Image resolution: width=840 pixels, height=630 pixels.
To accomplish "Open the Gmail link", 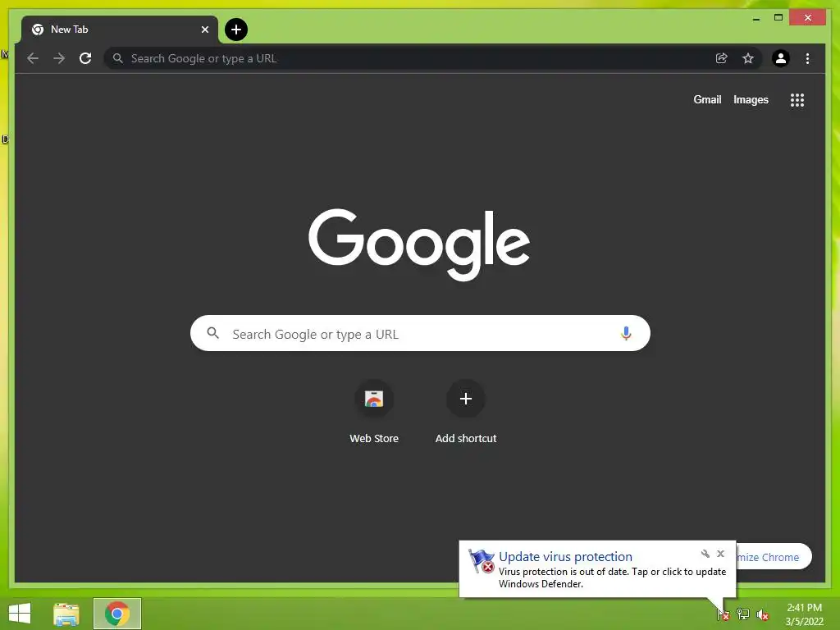I will coord(707,99).
